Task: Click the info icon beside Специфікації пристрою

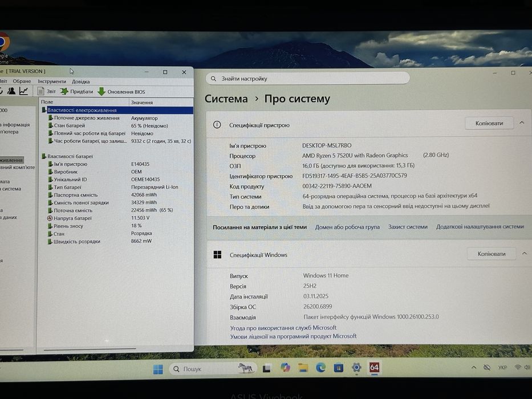Action: point(217,125)
